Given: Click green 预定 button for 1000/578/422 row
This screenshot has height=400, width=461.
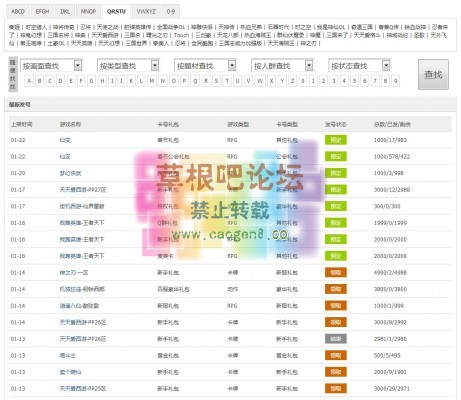Looking at the screenshot, I should (x=336, y=156).
